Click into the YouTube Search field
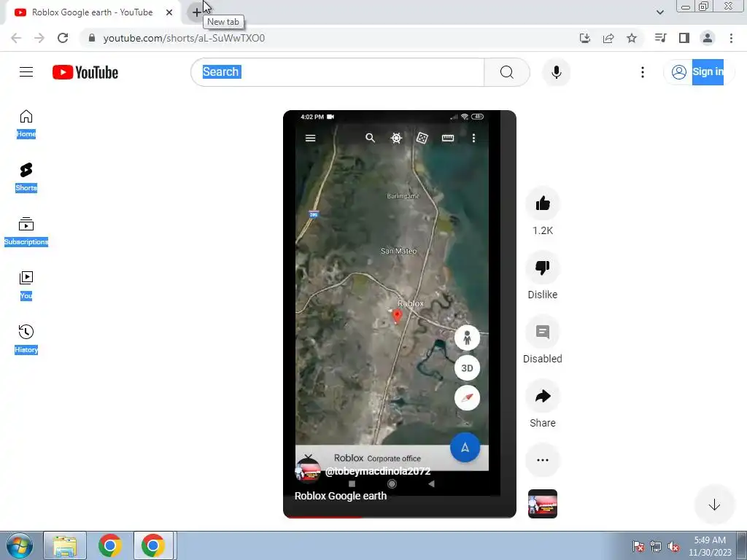747x560 pixels. click(338, 72)
